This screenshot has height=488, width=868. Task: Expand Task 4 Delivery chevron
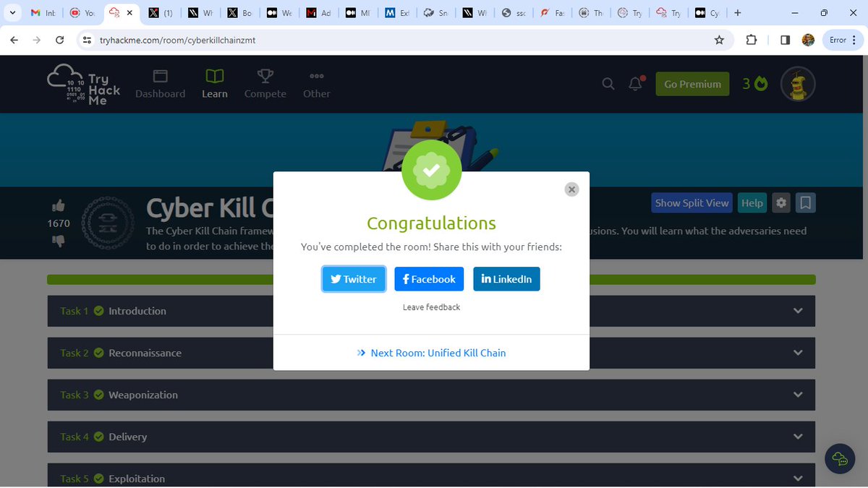pos(798,437)
